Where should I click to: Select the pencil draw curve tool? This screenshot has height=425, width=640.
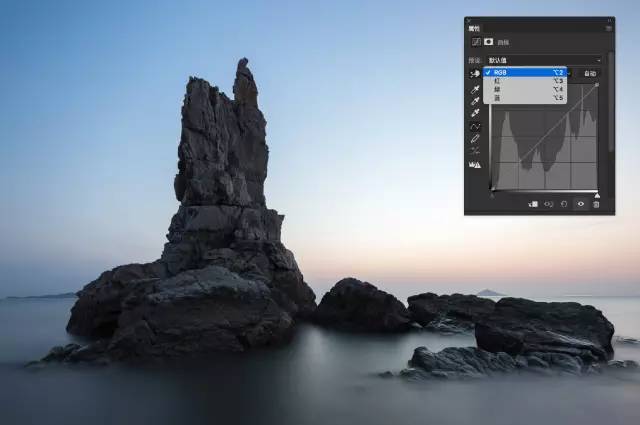[474, 139]
